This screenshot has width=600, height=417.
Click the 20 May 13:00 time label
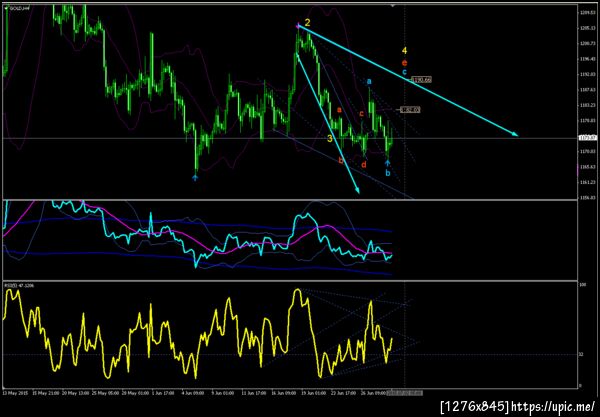click(x=75, y=393)
